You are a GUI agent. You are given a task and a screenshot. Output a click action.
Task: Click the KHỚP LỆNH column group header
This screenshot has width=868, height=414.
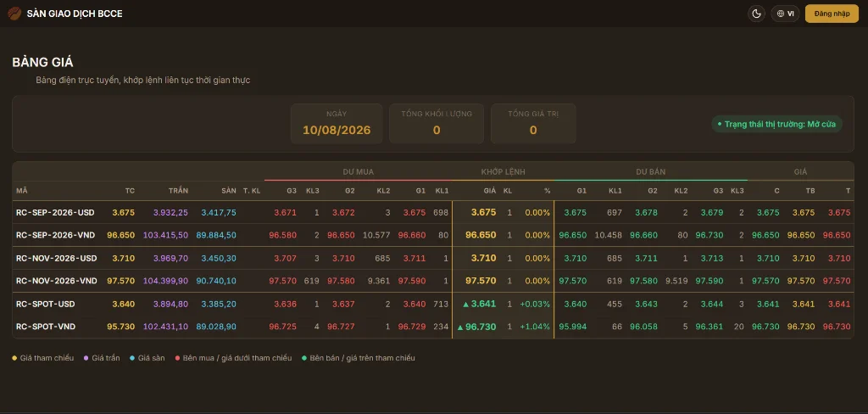point(503,172)
